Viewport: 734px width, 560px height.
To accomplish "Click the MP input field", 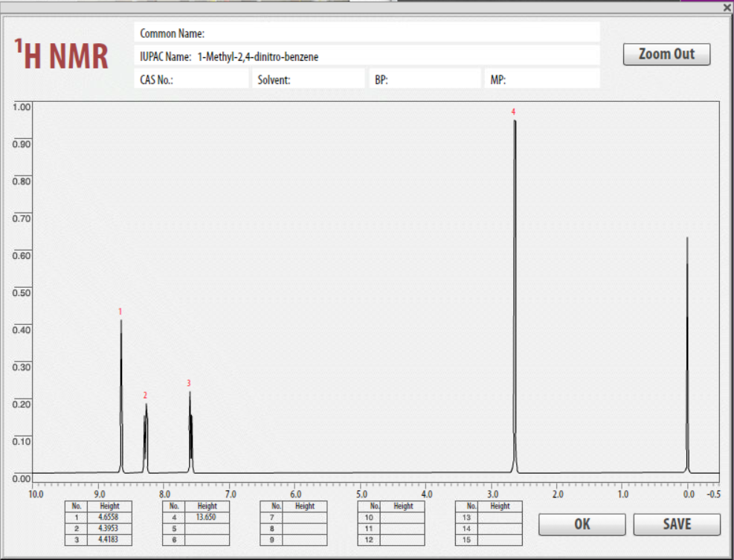I will (x=542, y=77).
